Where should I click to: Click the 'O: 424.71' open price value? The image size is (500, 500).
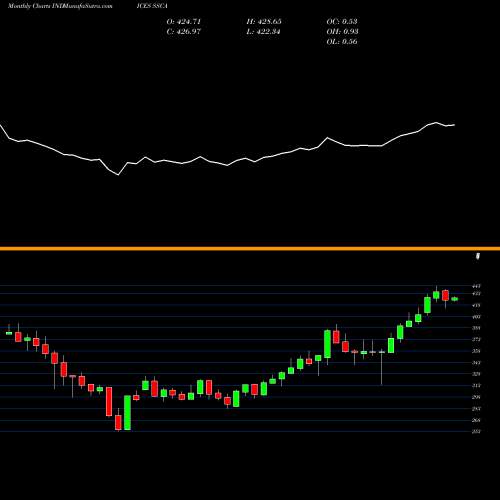tap(184, 22)
